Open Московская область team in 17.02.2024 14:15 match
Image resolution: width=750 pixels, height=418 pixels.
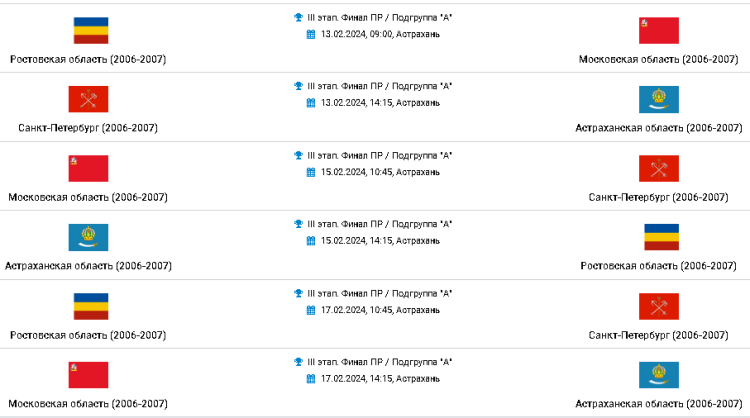point(88,404)
